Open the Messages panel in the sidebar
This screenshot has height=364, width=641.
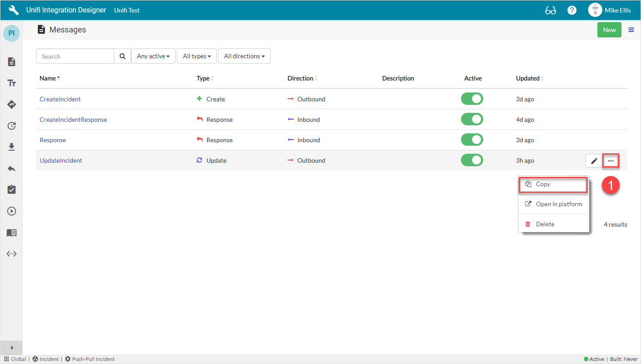pos(12,62)
